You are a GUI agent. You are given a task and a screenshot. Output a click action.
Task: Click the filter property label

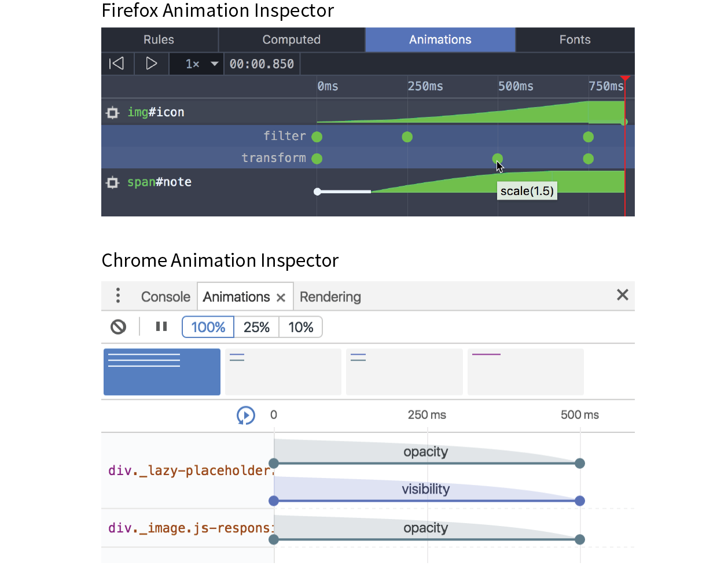(x=285, y=136)
